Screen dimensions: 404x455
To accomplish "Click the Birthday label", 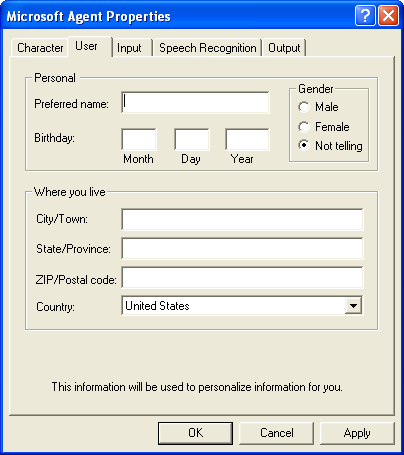I will (54, 138).
